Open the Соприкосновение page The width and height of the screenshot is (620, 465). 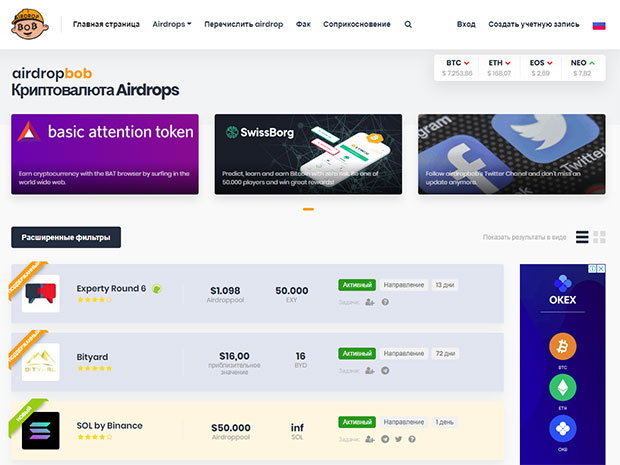[x=357, y=24]
